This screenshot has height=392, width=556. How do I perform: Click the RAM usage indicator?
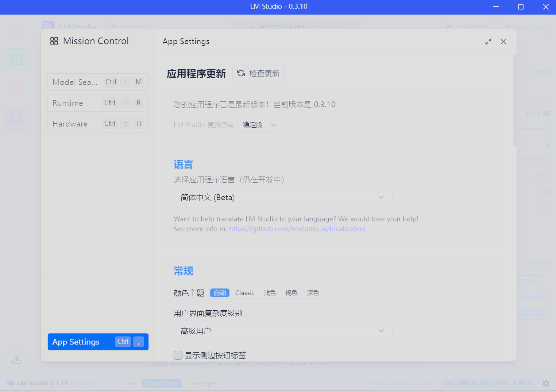coord(465,383)
